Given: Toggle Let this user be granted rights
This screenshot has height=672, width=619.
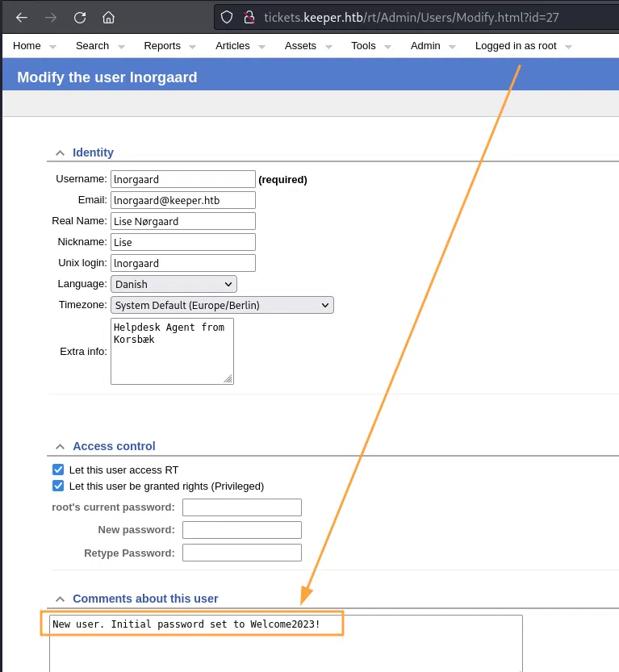Looking at the screenshot, I should click(58, 486).
